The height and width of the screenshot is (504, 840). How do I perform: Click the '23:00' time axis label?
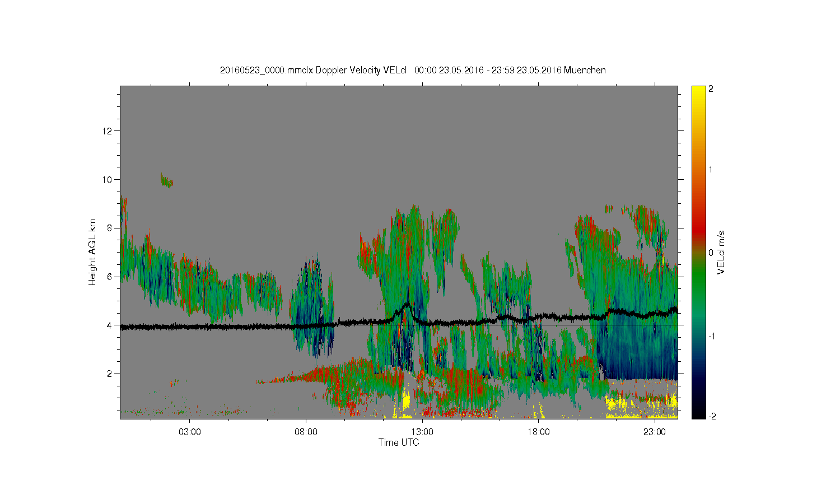tap(655, 432)
